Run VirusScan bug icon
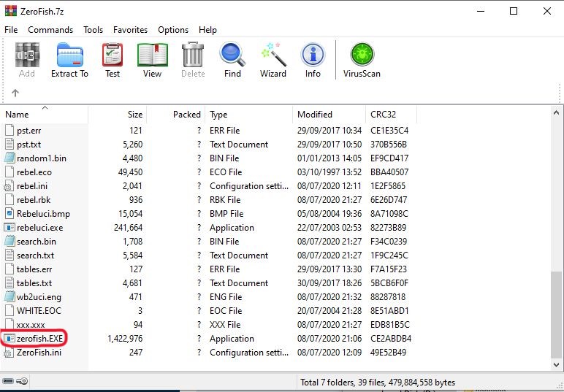This screenshot has height=392, width=564. click(x=362, y=55)
